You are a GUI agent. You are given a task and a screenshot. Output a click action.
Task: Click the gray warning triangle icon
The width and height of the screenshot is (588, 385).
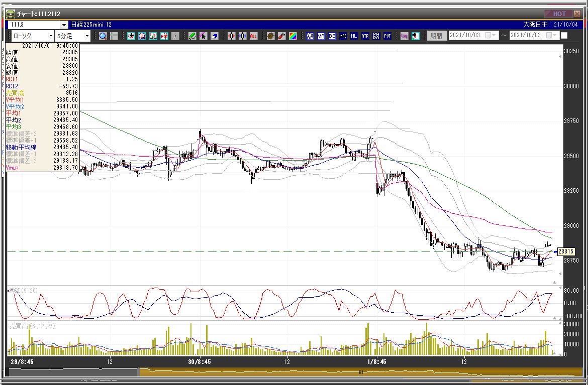point(175,36)
